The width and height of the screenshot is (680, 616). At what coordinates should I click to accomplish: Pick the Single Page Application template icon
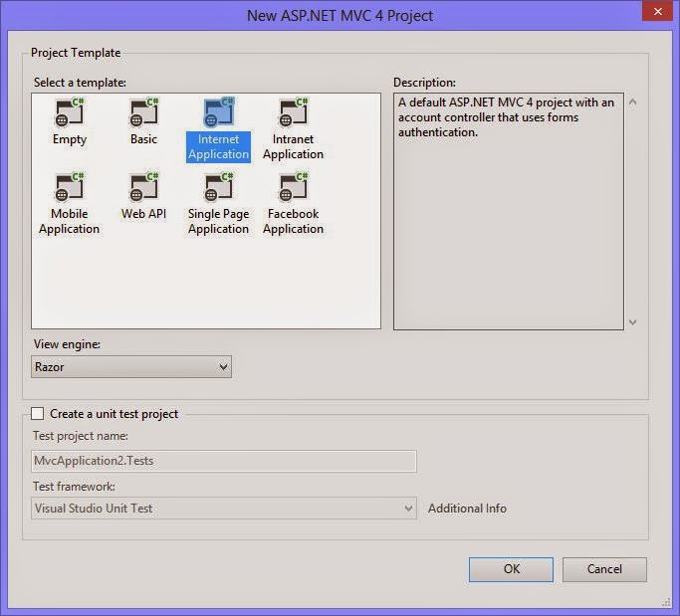(219, 187)
